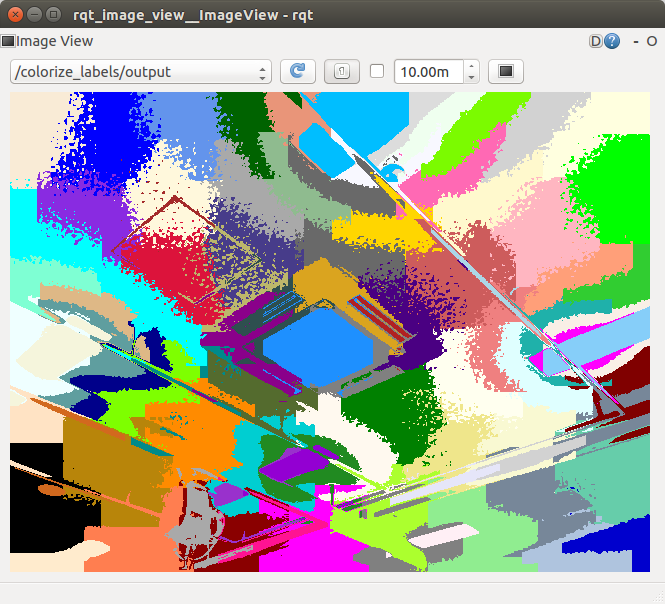Click the colorized label image view
The height and width of the screenshot is (604, 665).
[330, 332]
